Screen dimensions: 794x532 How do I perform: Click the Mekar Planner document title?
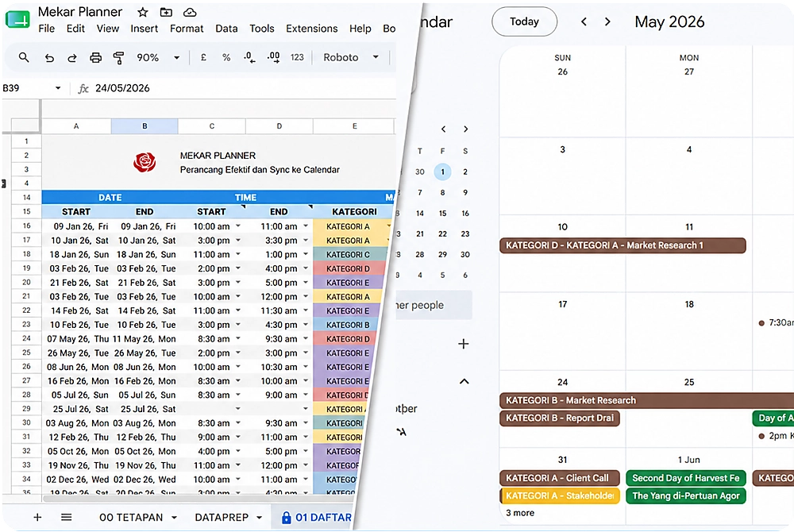click(80, 12)
